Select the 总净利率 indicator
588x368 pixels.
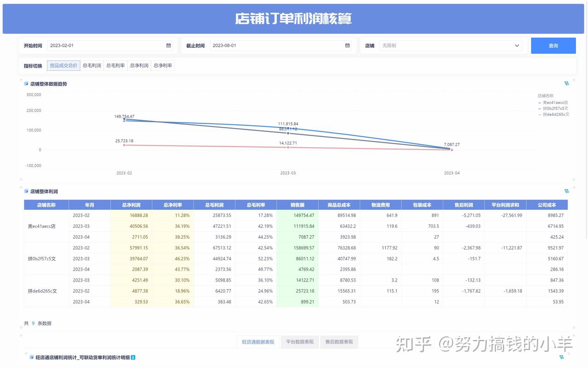pyautogui.click(x=163, y=66)
